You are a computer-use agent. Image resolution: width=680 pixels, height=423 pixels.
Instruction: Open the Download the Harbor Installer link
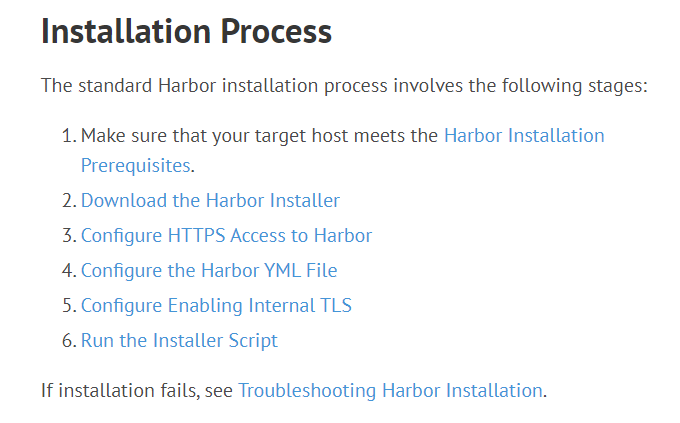pos(210,201)
